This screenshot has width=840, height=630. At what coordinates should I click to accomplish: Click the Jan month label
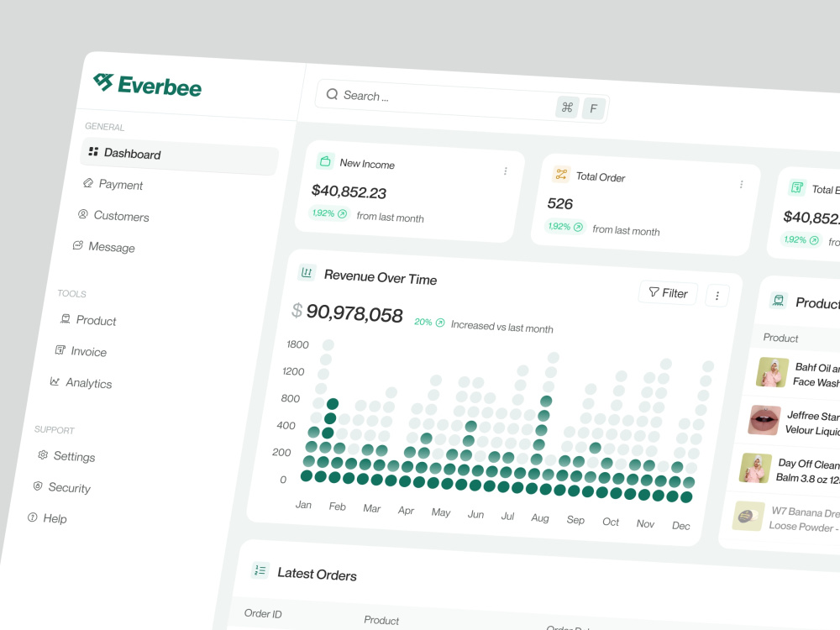[x=304, y=505]
